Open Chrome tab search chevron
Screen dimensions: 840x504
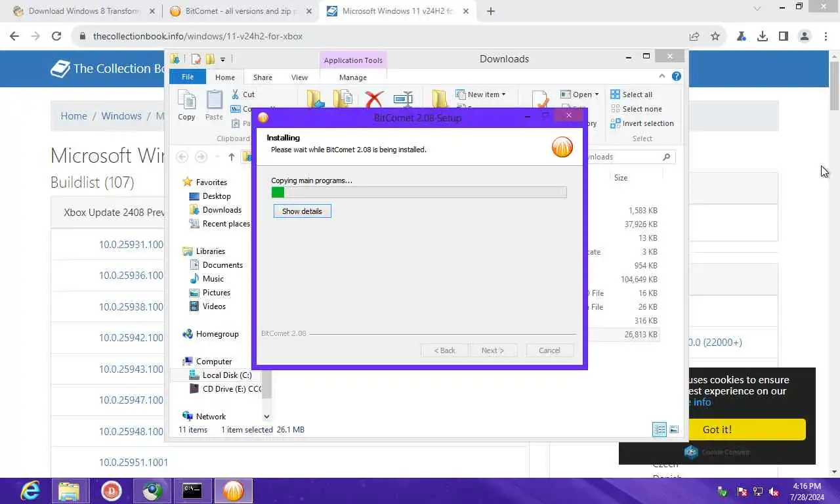pos(757,9)
